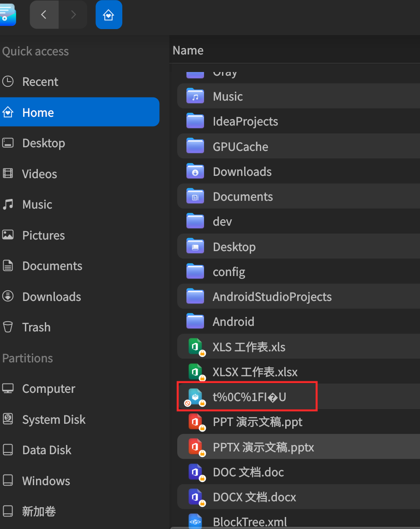Click the Music folder icon in file list

coord(195,96)
